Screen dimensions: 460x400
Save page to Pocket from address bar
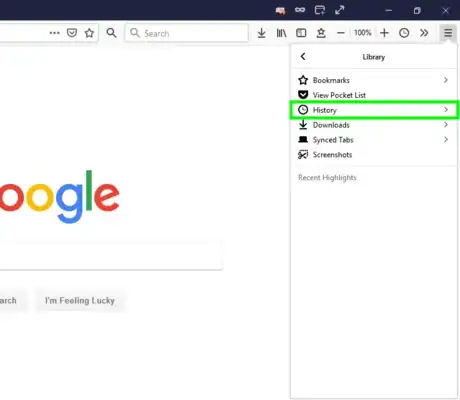point(72,33)
